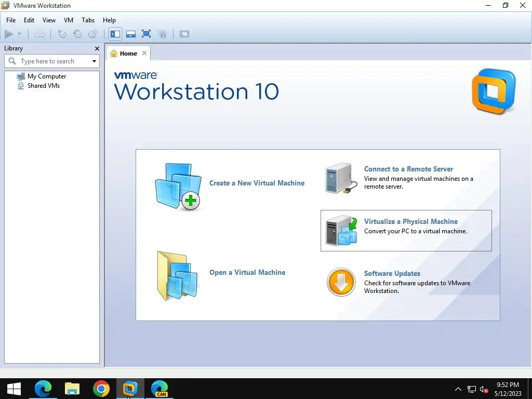This screenshot has width=532, height=399.
Task: Click Connect to a Remote Server link
Action: [408, 169]
